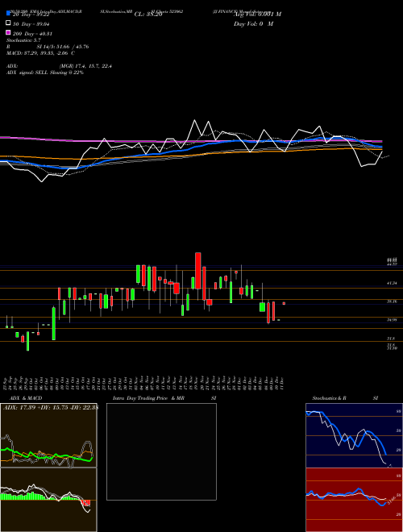The height and width of the screenshot is (532, 403).
Task: Click the 31.8 price axis label
Action: click(x=391, y=339)
